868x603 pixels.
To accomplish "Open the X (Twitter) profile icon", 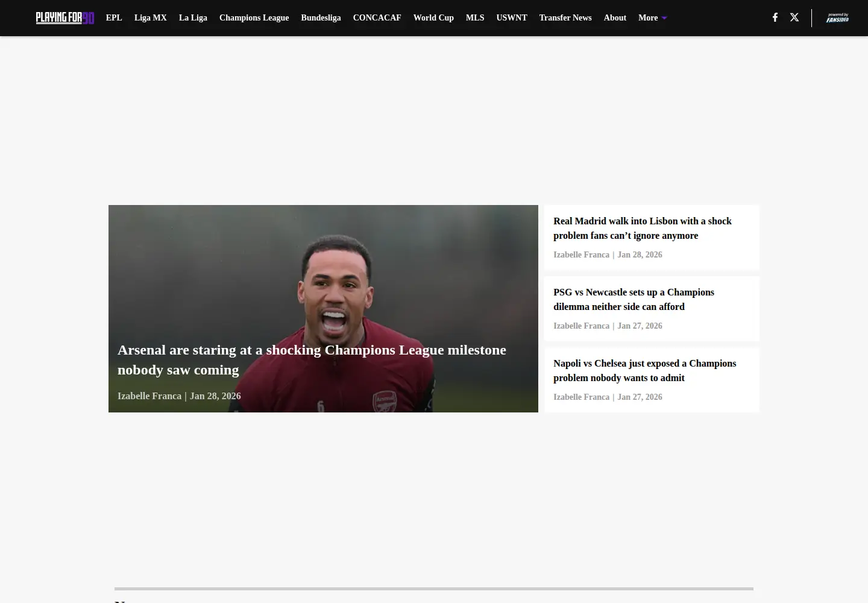I will pos(794,17).
